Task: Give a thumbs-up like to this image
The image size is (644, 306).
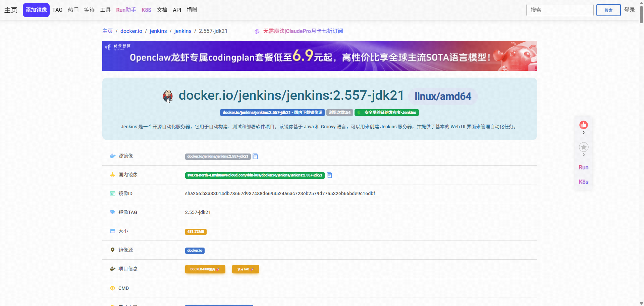Action: pyautogui.click(x=584, y=125)
